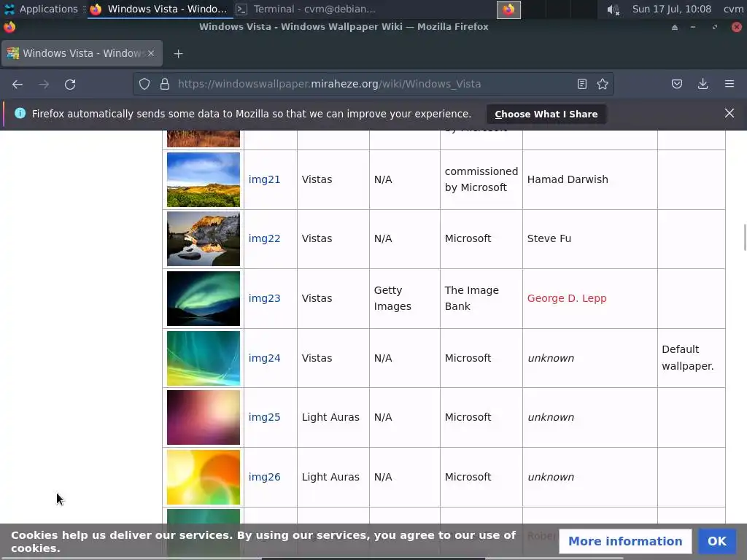Open the Firefox hamburger application menu
747x560 pixels.
tap(729, 85)
